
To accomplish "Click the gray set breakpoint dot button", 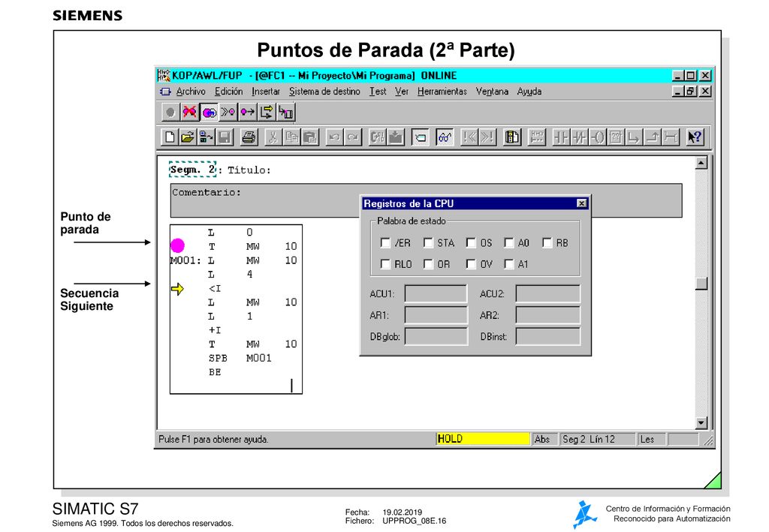I will point(170,113).
